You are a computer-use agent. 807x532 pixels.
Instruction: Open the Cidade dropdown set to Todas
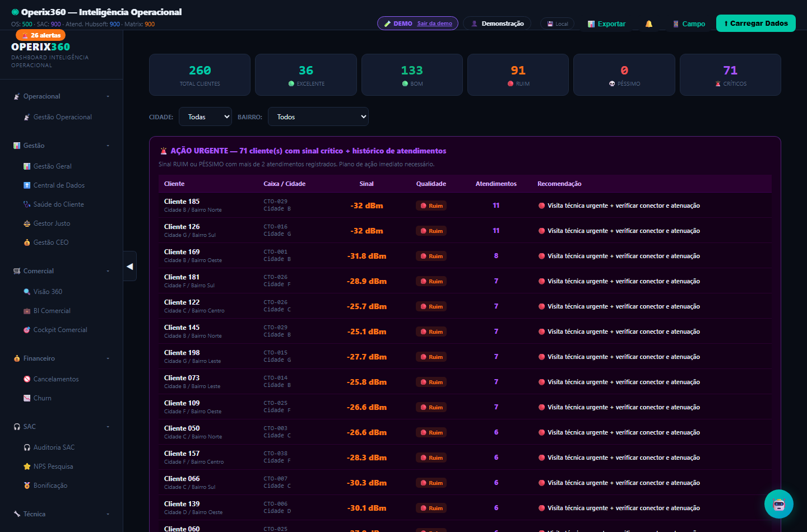click(x=205, y=116)
